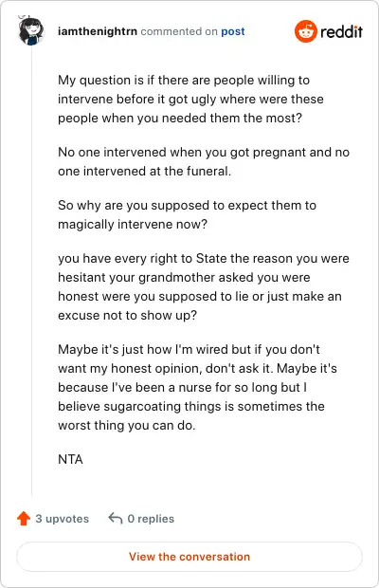Click the paragraph starting "So why are you"
Viewport: 379px width, 588px height.
point(187,215)
